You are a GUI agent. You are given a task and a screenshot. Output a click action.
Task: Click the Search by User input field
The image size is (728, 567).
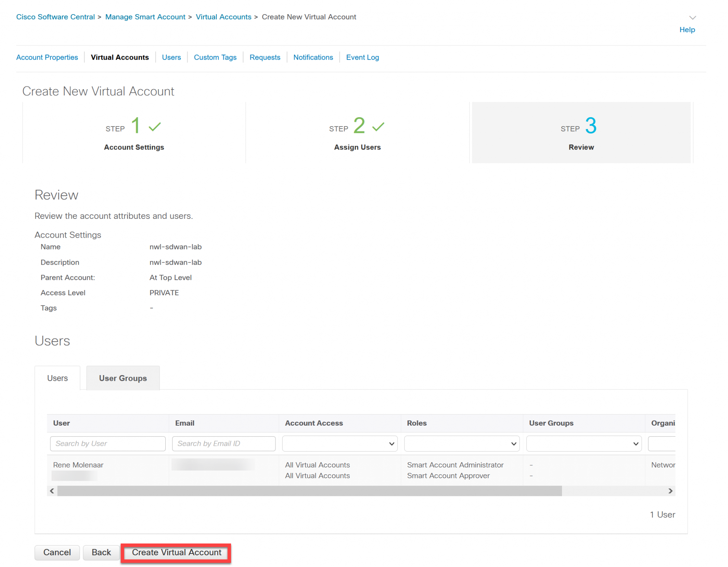[x=107, y=443]
